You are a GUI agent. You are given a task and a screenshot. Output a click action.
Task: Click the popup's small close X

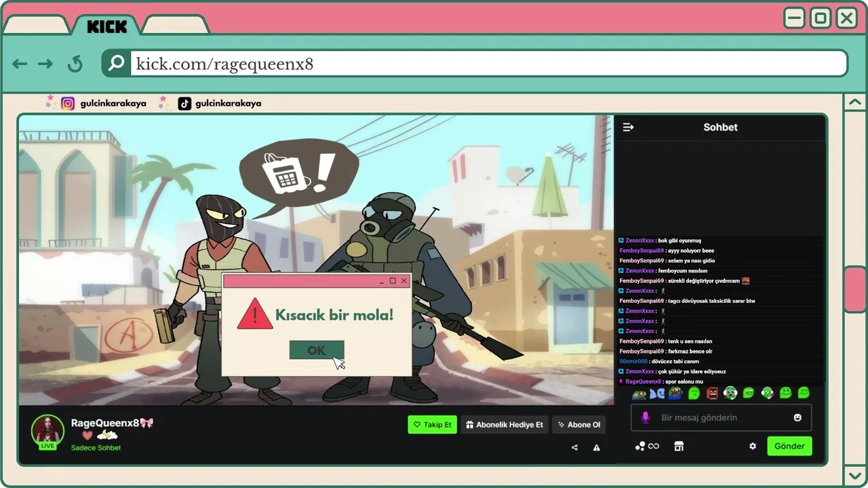pos(404,281)
